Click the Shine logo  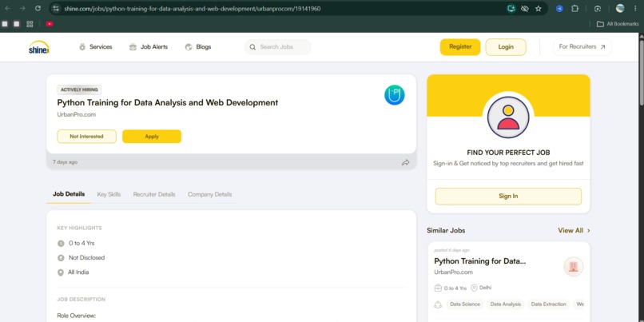[x=39, y=47]
